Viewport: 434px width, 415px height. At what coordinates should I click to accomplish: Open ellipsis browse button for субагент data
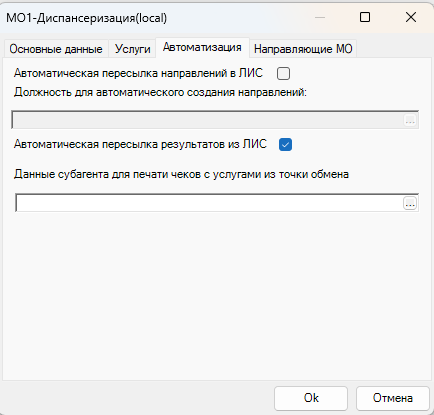point(410,203)
